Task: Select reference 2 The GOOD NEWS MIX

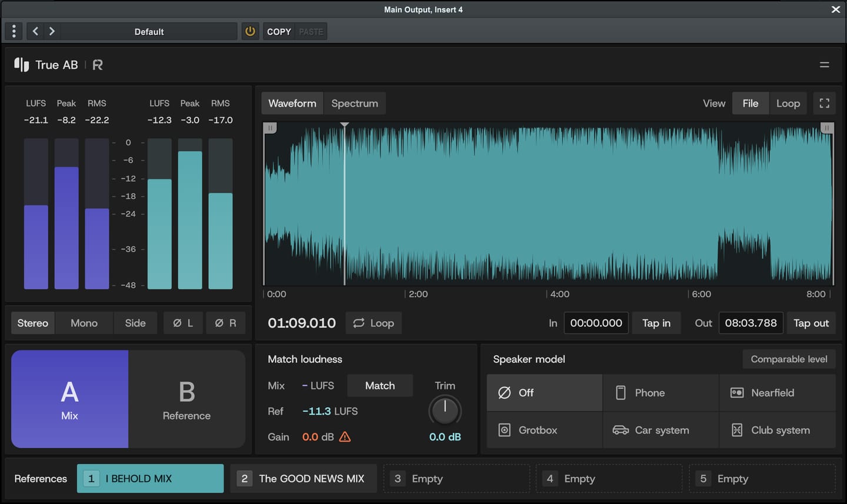Action: 303,479
